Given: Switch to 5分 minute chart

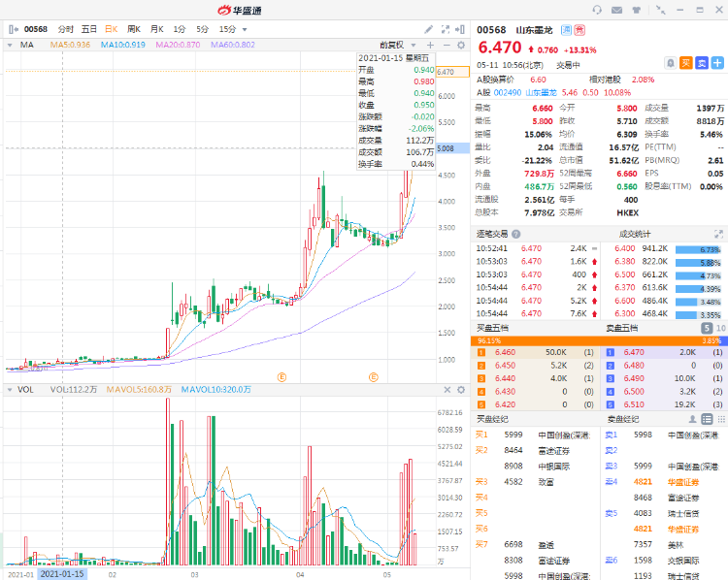Looking at the screenshot, I should point(203,29).
